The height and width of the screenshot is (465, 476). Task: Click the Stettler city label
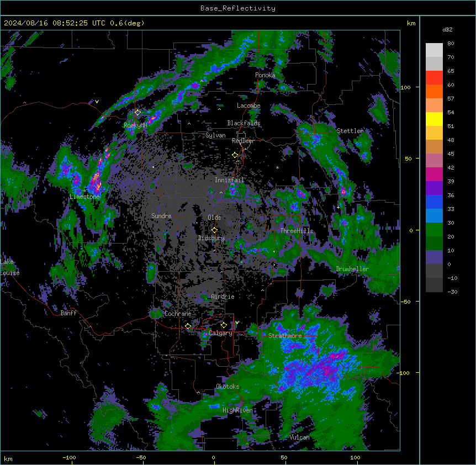click(x=350, y=131)
